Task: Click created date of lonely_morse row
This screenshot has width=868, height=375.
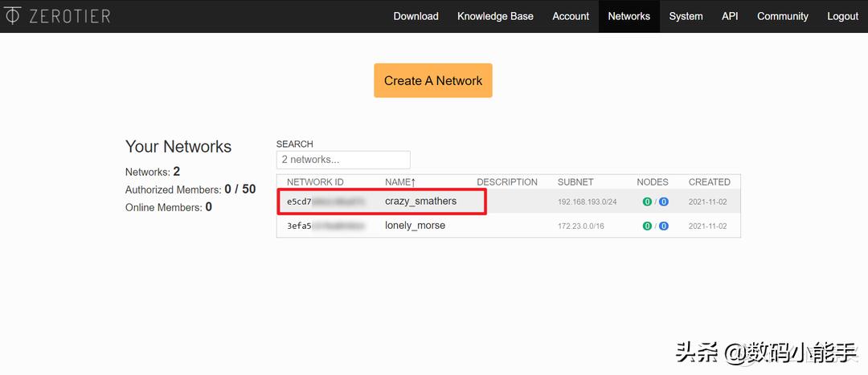Action: (x=707, y=226)
